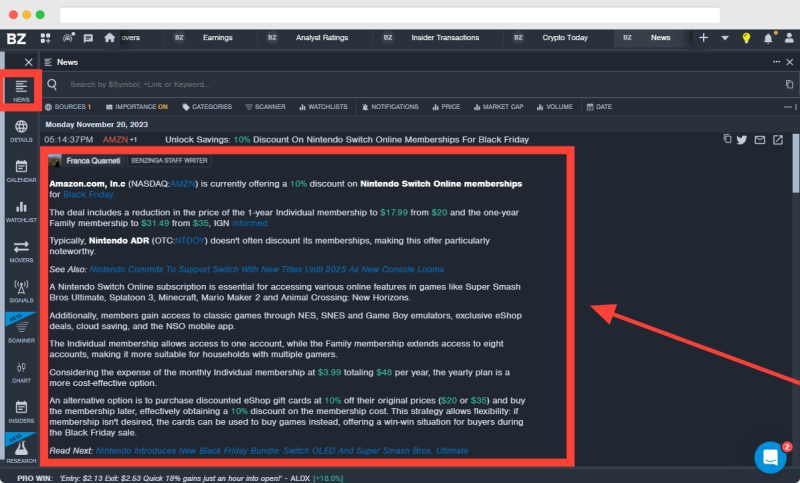Open the Price filter
Screen dimensions: 800x483
pyautogui.click(x=446, y=107)
